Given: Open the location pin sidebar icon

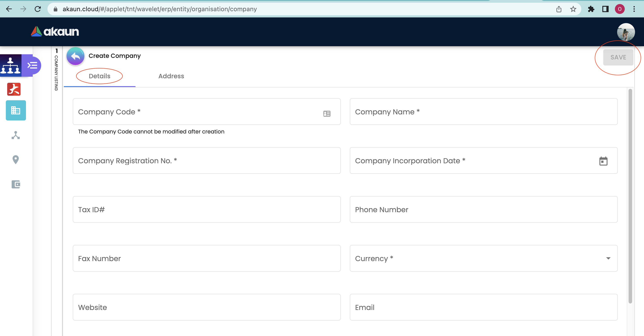Looking at the screenshot, I should tap(16, 159).
